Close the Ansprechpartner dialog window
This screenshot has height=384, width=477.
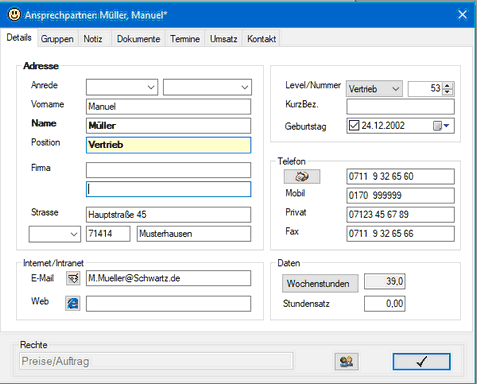click(x=462, y=15)
